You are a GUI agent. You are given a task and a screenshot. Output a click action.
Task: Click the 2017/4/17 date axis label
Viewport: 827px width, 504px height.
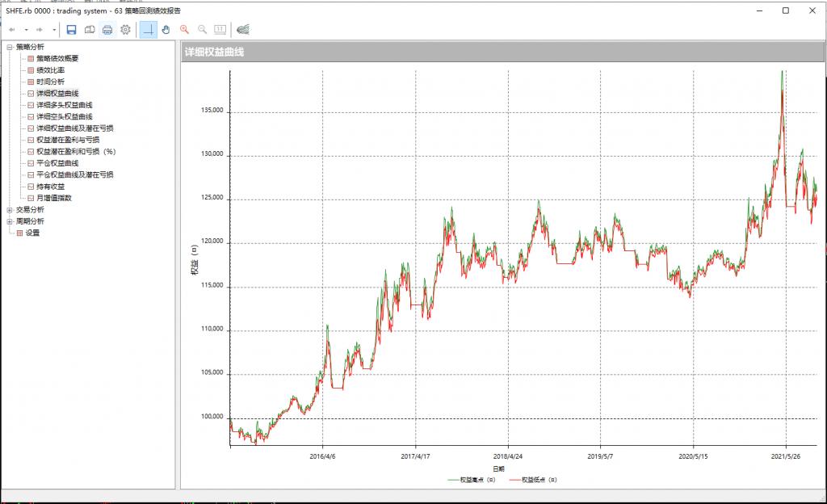(415, 456)
